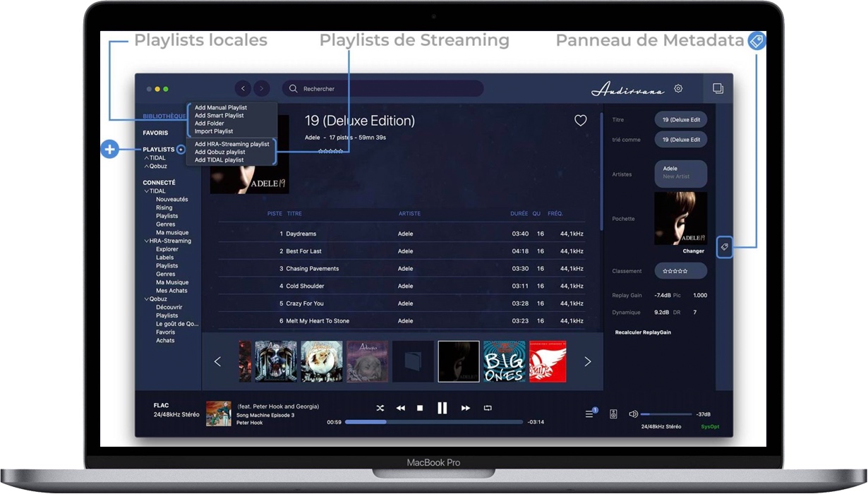
Task: Toggle shuffle playback
Action: [x=380, y=408]
